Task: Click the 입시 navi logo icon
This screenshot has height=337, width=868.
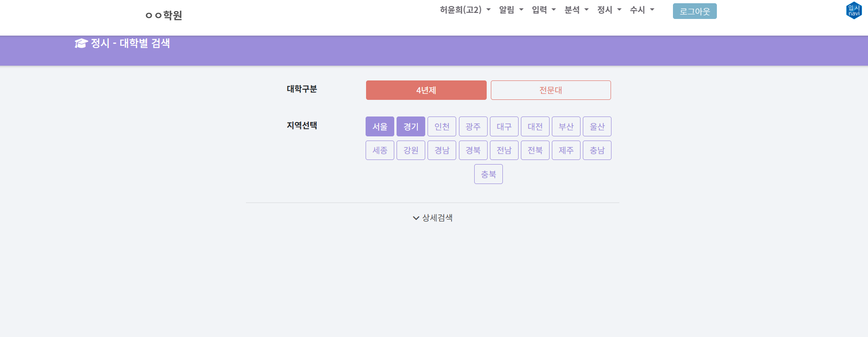Action: click(854, 10)
